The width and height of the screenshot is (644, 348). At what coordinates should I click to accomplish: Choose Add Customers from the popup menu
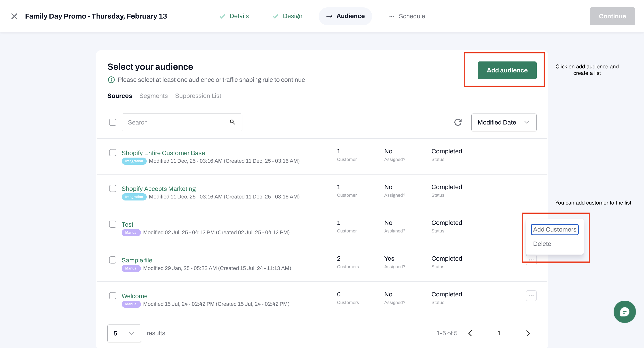click(x=554, y=229)
